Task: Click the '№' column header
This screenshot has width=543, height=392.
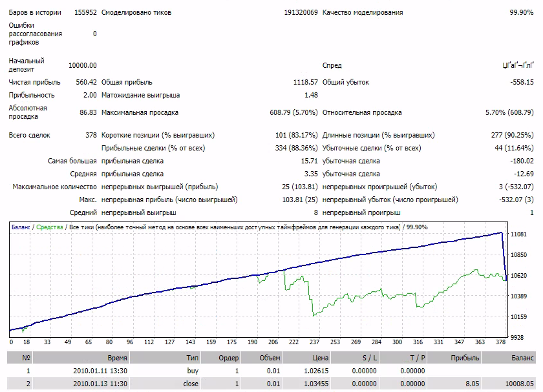Action: [19, 358]
